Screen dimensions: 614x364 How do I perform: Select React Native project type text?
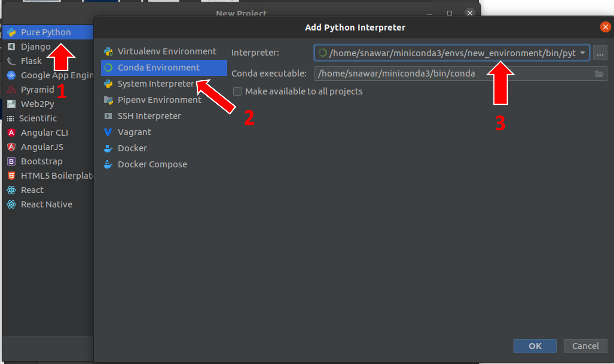pyautogui.click(x=47, y=205)
